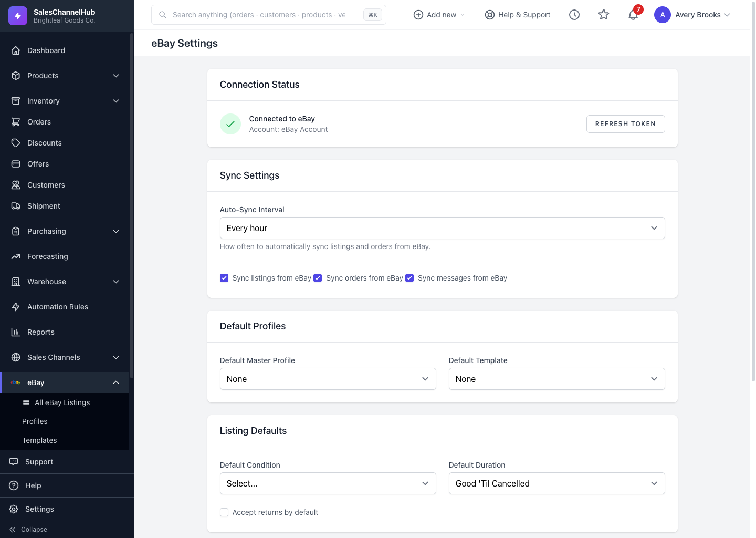Open recent history clock icon
Viewport: 756px width, 538px height.
click(x=574, y=15)
